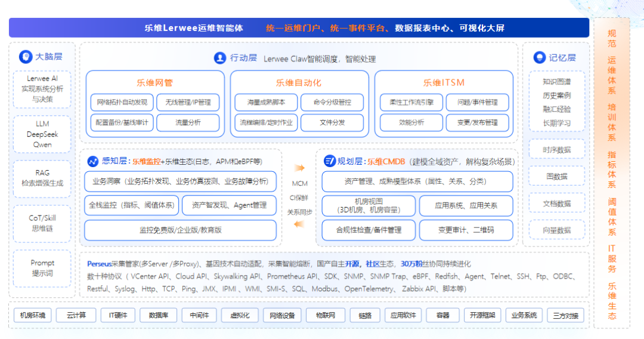This screenshot has height=339, width=644.
Task: Click 资产管理、成熟模型体系 box
Action: (x=417, y=181)
